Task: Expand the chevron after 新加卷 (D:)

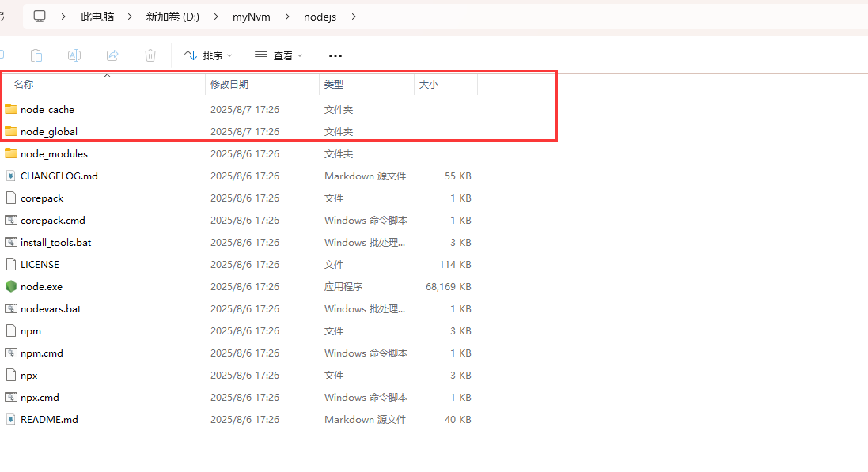Action: coord(216,17)
